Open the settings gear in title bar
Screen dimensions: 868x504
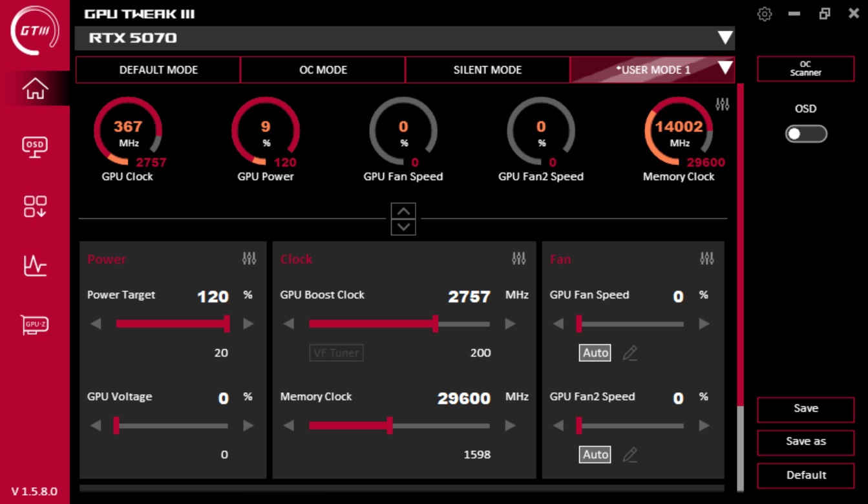765,14
